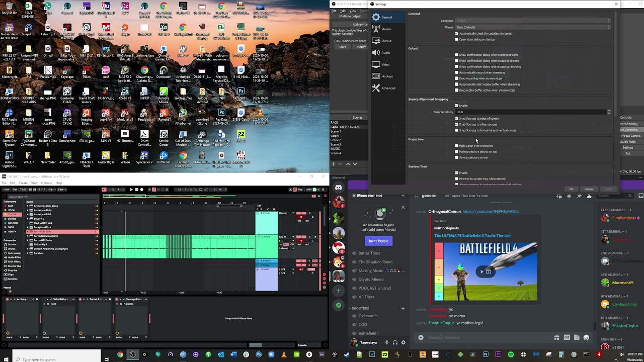Viewport: 644px width, 362px height.
Task: Enable confirmation dialog when starting streams
Action: (457, 55)
